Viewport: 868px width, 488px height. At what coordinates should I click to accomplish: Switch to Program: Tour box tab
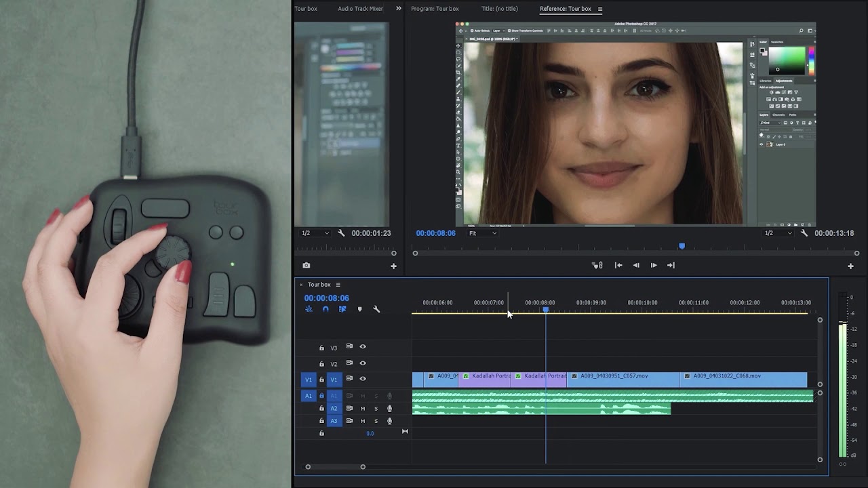coord(435,9)
